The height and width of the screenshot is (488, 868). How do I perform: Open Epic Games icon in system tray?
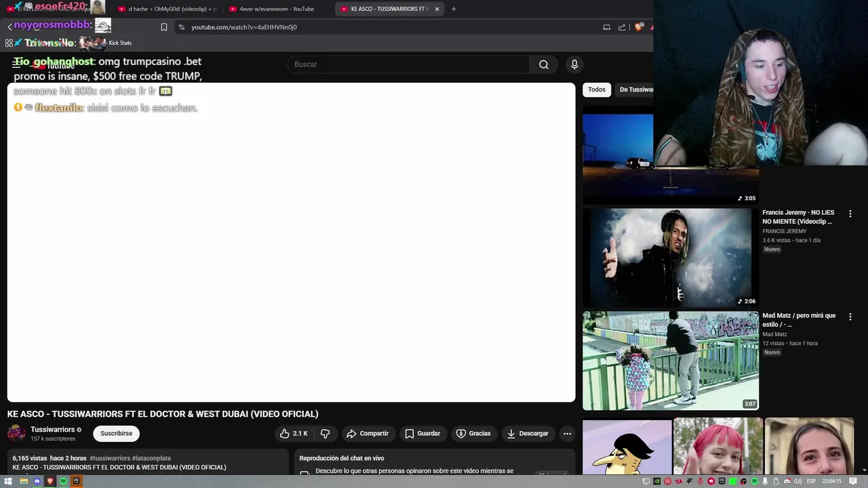[722, 481]
